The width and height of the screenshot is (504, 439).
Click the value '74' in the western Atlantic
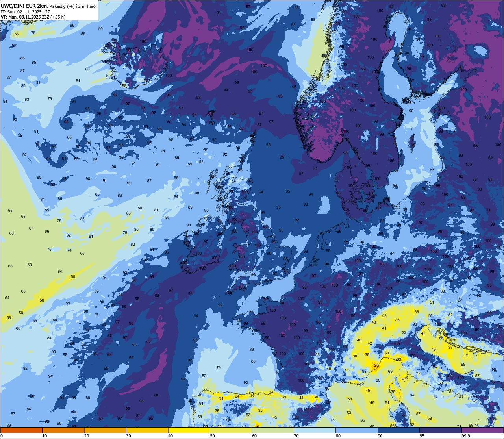(x=69, y=250)
